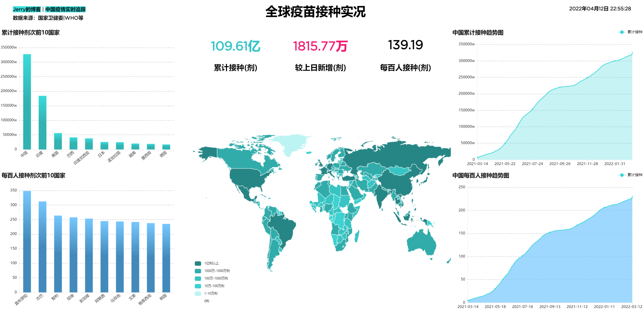This screenshot has width=644, height=311.
Task: Click the 纽埃 bar in the per-hundred chart
Action: pos(73,255)
